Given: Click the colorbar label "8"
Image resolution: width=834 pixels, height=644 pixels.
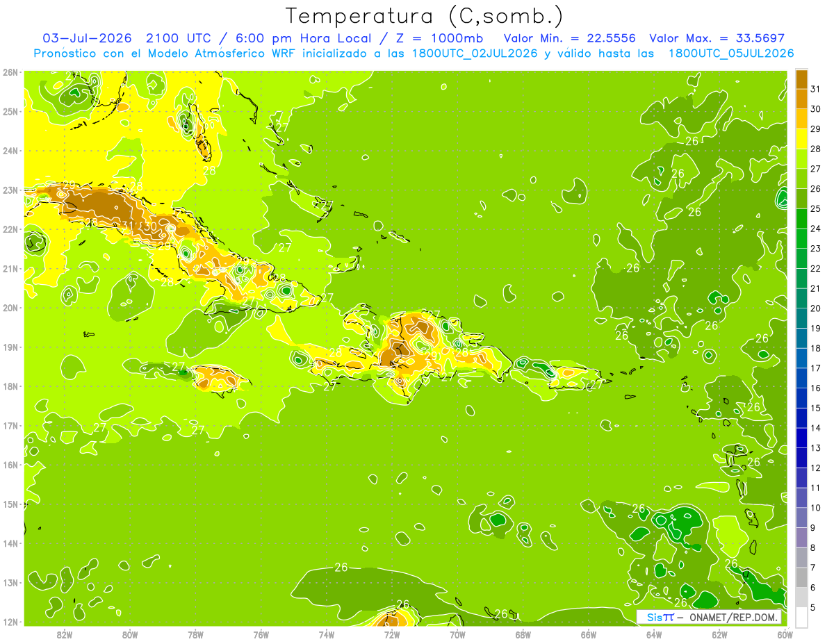Looking at the screenshot, I should (813, 548).
